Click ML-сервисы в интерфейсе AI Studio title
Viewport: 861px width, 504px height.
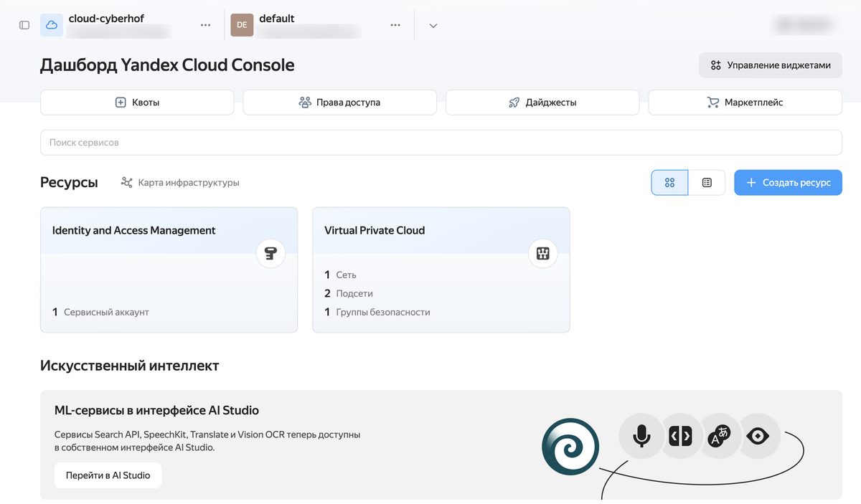point(156,411)
